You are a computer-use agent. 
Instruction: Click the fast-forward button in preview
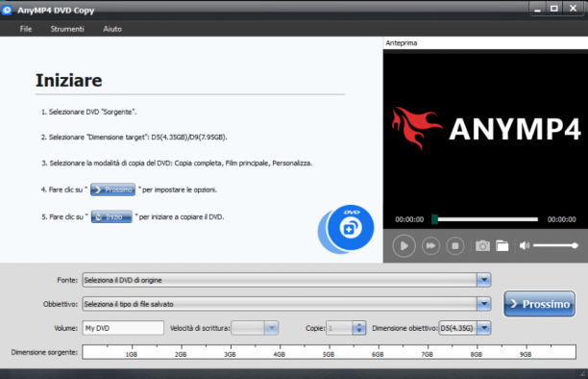tap(430, 246)
